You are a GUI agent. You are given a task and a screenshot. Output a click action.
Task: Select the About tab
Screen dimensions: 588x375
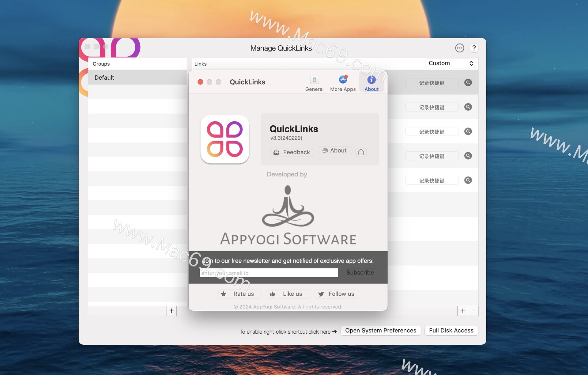point(371,83)
